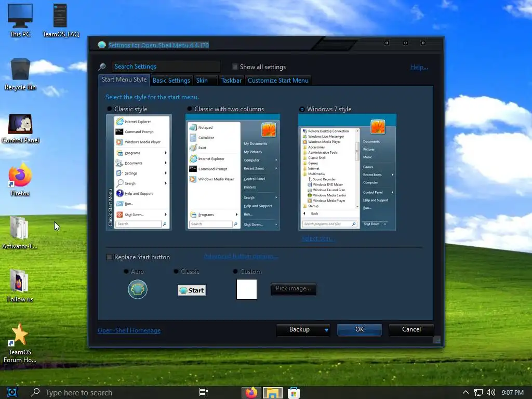Image resolution: width=532 pixels, height=399 pixels.
Task: Enable Show all settings checkbox
Action: [235, 67]
